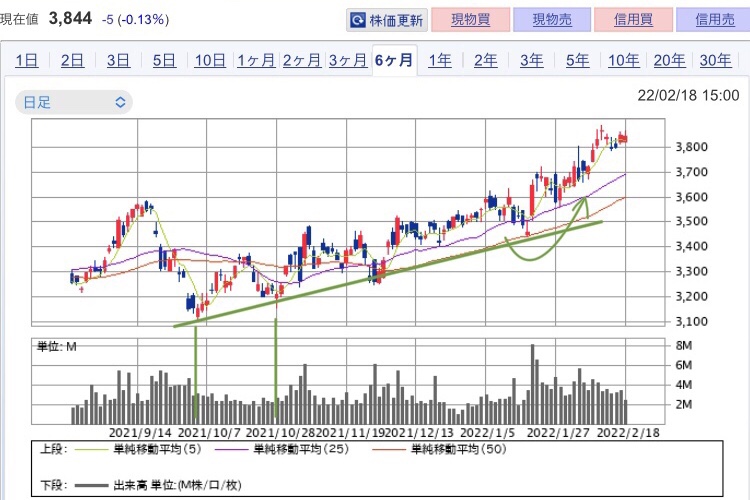Click the 株価更新 refresh button
This screenshot has width=750, height=500.
(386, 20)
